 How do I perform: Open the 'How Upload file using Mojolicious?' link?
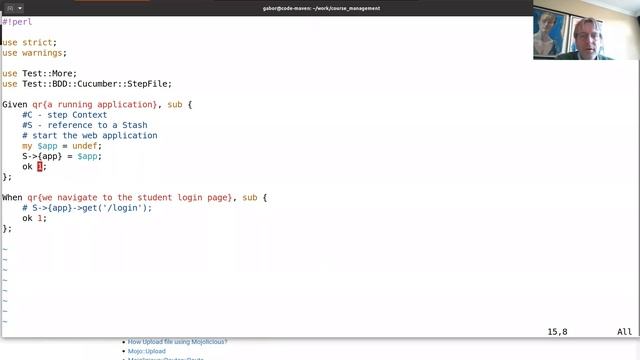pos(178,342)
